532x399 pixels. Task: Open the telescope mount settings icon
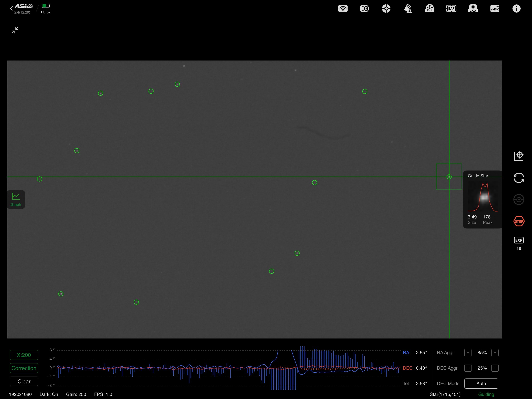(x=408, y=9)
